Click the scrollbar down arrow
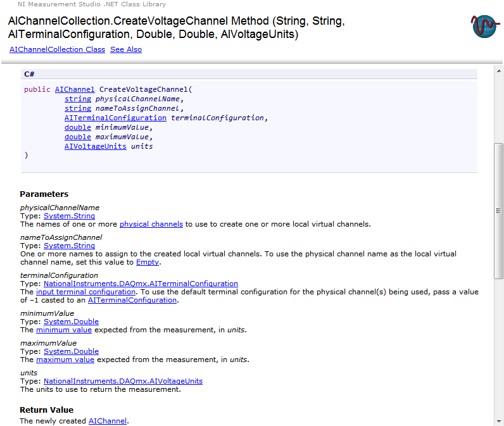This screenshot has height=426, width=504. coord(498,421)
